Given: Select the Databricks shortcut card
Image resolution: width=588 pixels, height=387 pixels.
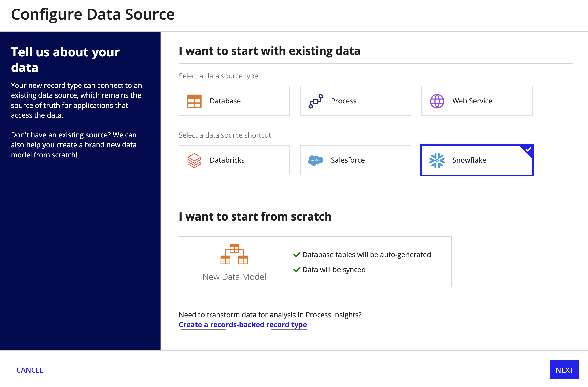Looking at the screenshot, I should (x=234, y=160).
